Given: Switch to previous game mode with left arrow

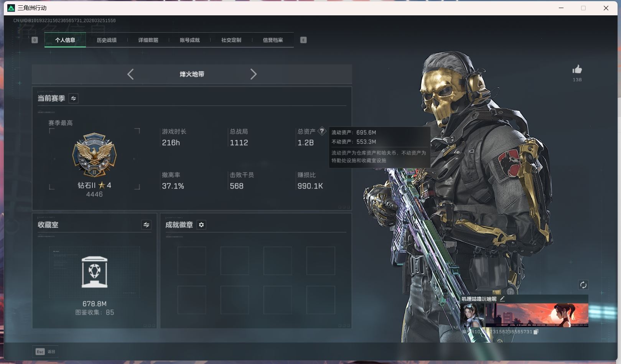Looking at the screenshot, I should (x=130, y=74).
